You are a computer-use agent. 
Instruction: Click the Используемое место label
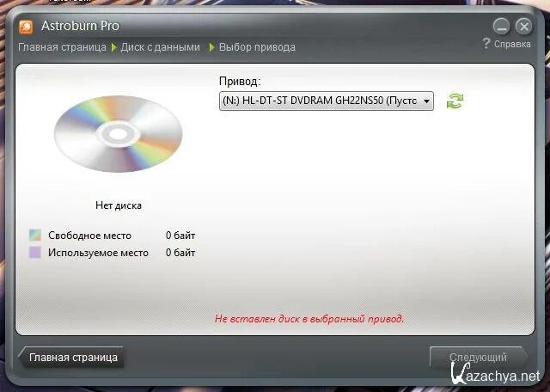coord(98,253)
